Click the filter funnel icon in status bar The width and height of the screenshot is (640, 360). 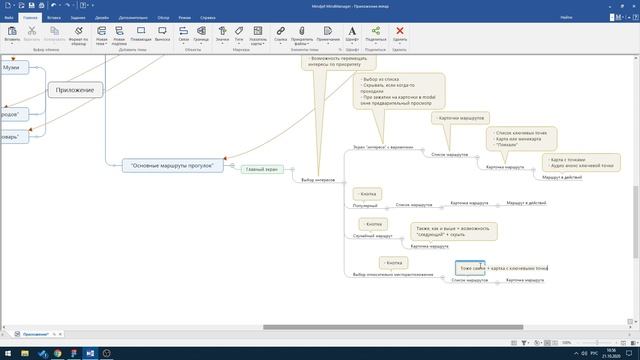point(524,343)
